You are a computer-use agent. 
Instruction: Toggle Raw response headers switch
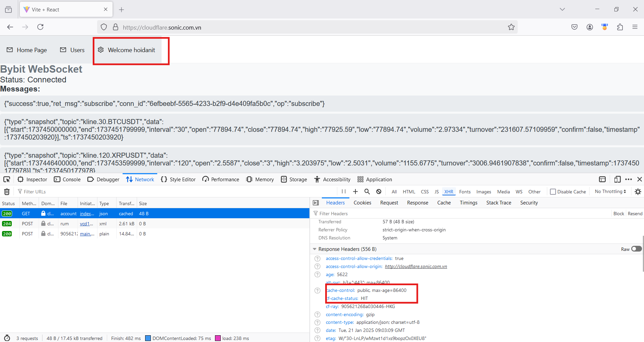click(636, 249)
